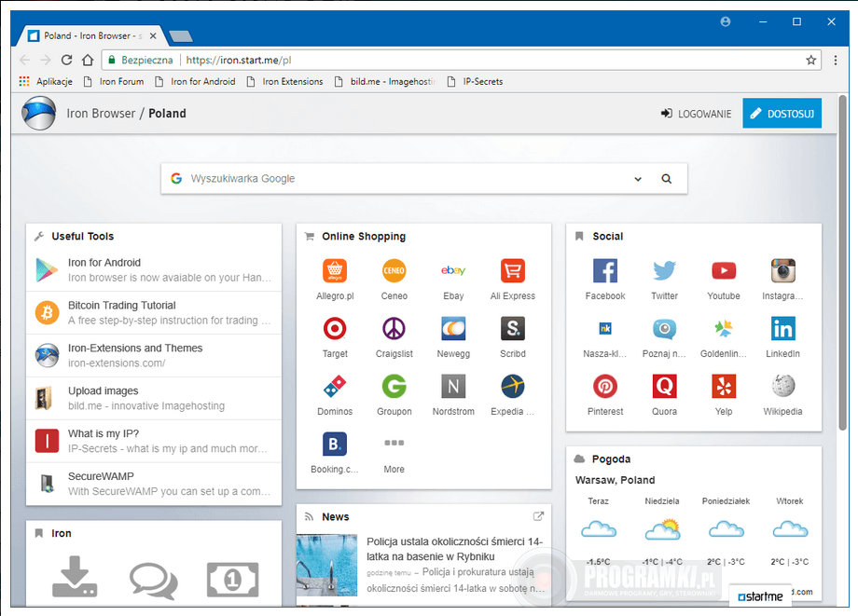Click the address bar URL
This screenshot has height=616, width=858.
click(x=239, y=61)
